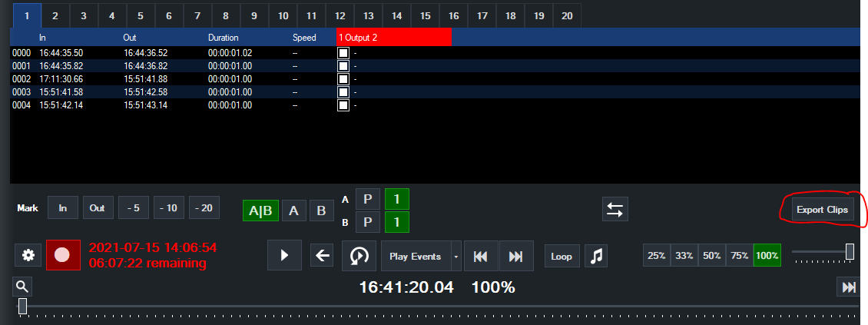The height and width of the screenshot is (325, 868).
Task: Click the swap arrows icon
Action: (x=615, y=209)
